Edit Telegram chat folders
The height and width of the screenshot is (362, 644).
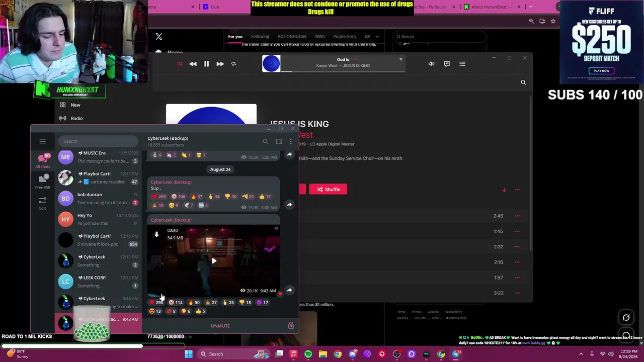(x=42, y=203)
